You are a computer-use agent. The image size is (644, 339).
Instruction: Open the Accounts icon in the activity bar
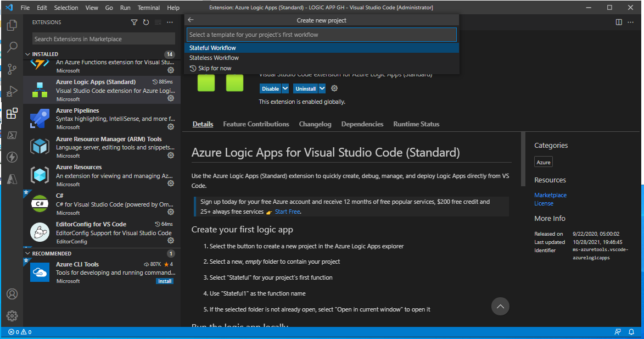pos(12,294)
